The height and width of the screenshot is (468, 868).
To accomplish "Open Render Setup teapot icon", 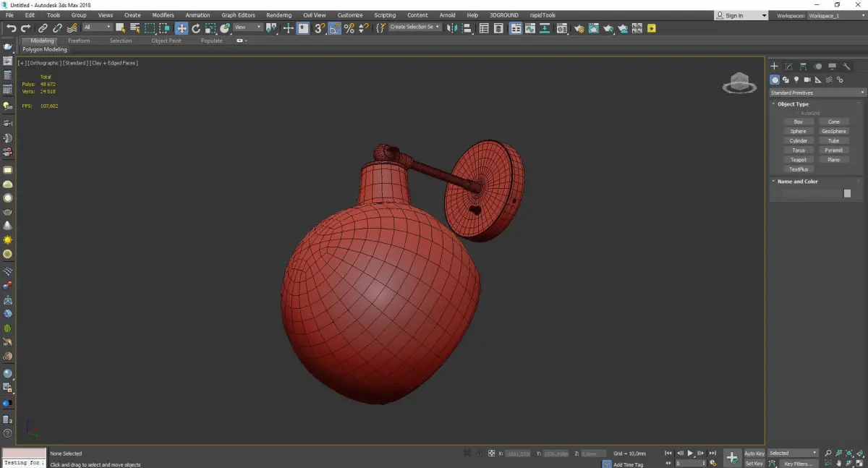I will tap(579, 28).
